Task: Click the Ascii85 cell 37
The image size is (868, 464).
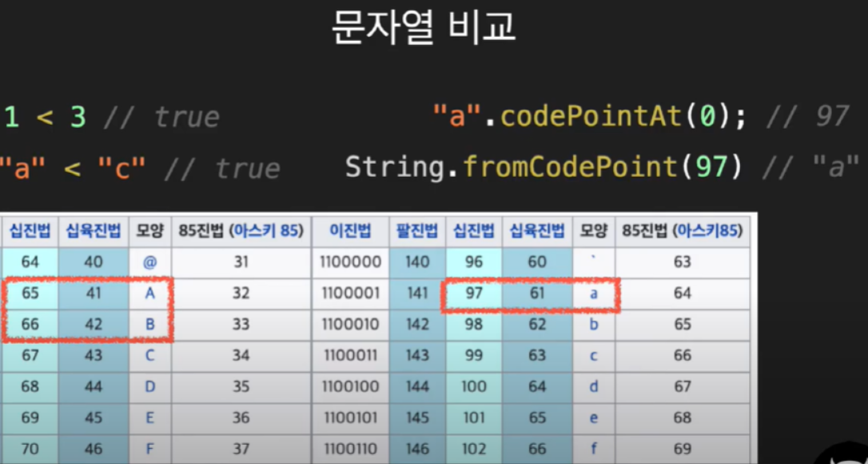Action: point(241,448)
